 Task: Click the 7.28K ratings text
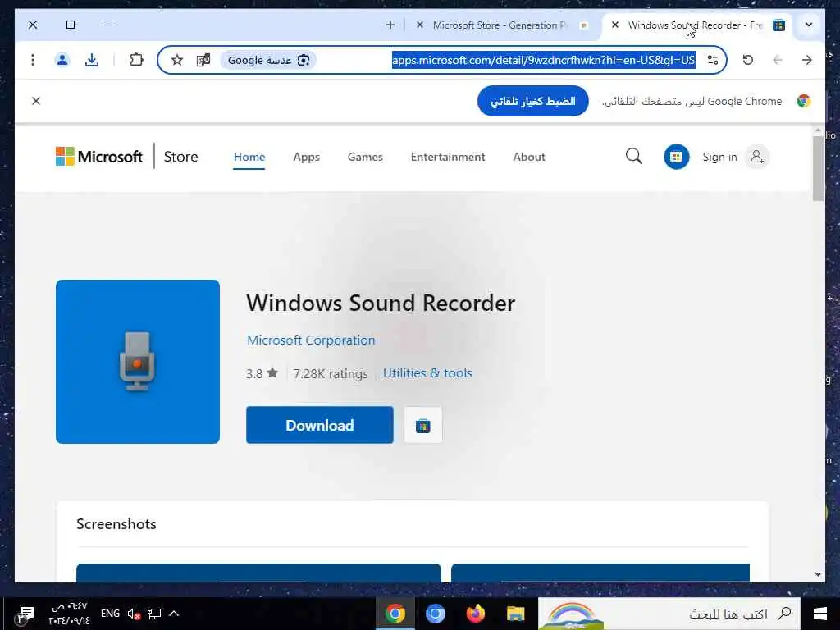[x=331, y=373]
